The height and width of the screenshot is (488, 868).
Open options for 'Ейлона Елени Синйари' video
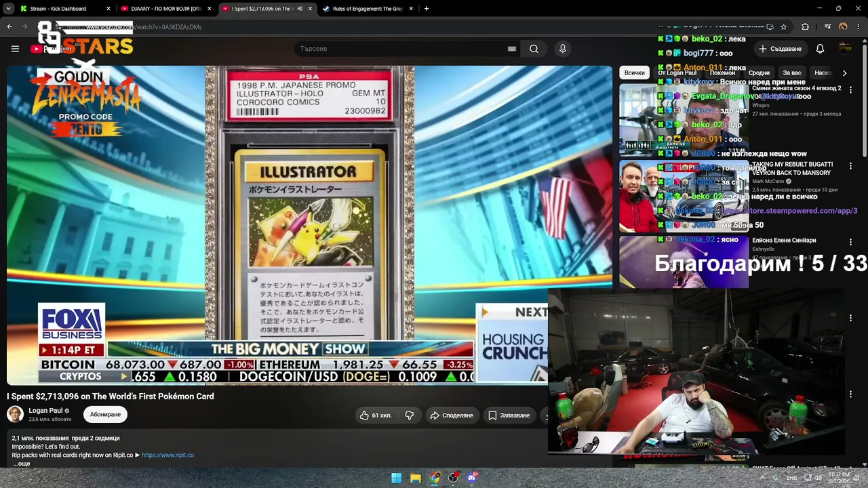850,242
